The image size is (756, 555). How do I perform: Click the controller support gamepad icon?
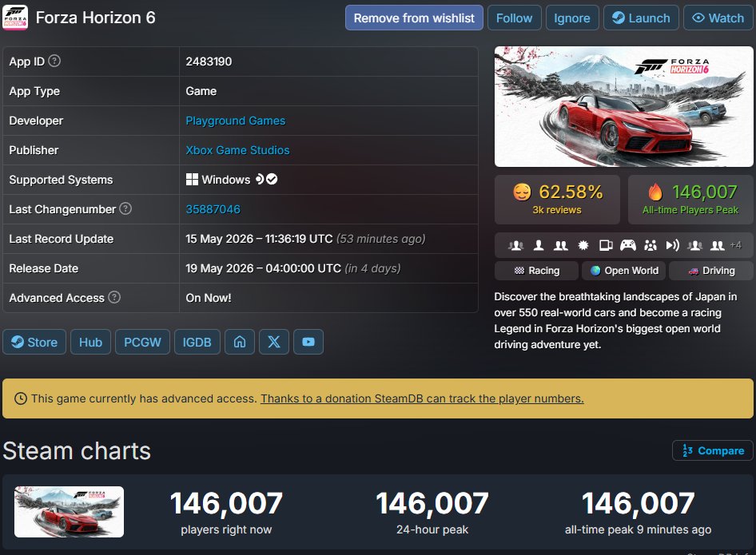coord(628,245)
